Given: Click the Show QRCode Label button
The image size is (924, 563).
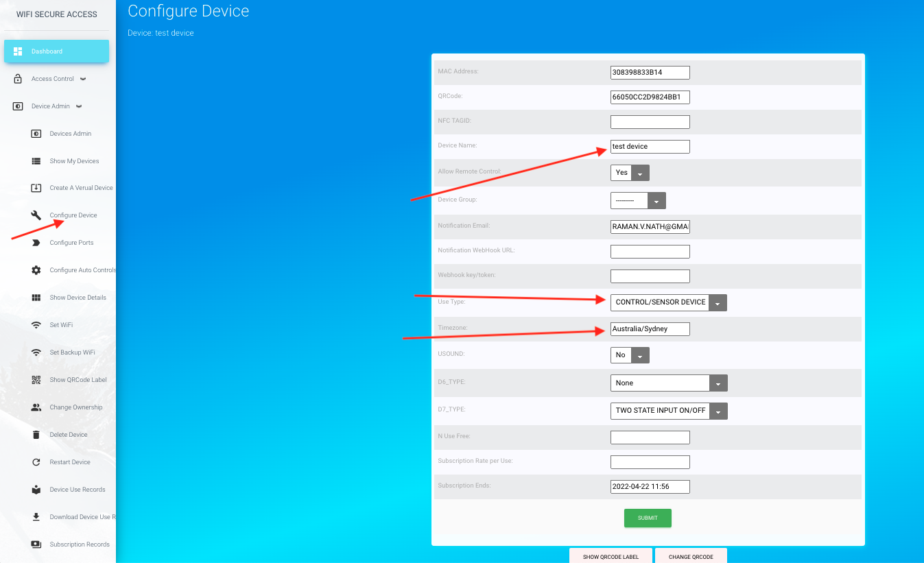Looking at the screenshot, I should coord(611,556).
